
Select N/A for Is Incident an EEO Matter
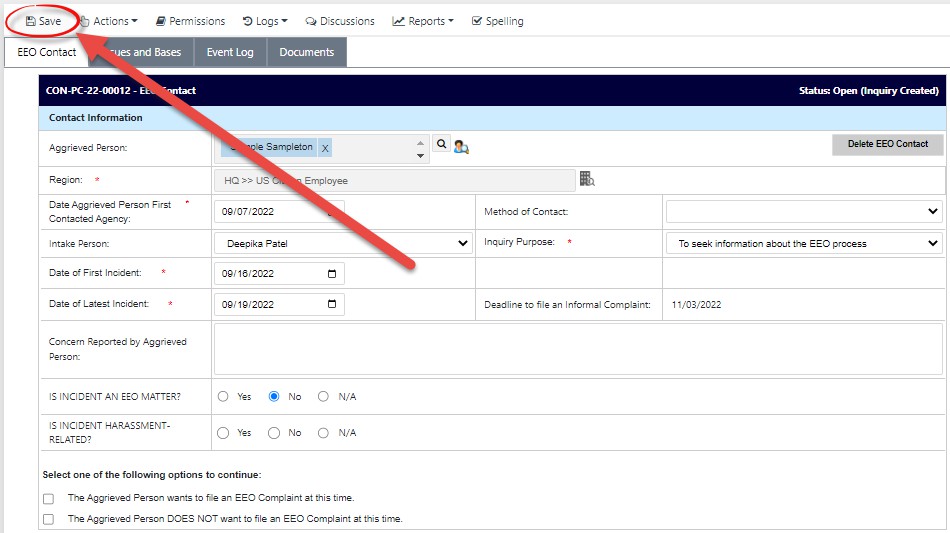324,396
